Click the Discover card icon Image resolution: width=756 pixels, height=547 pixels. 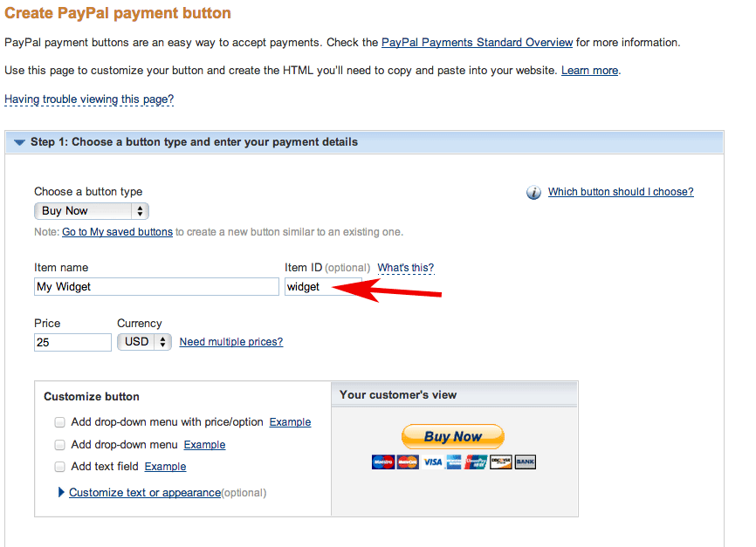tap(500, 462)
